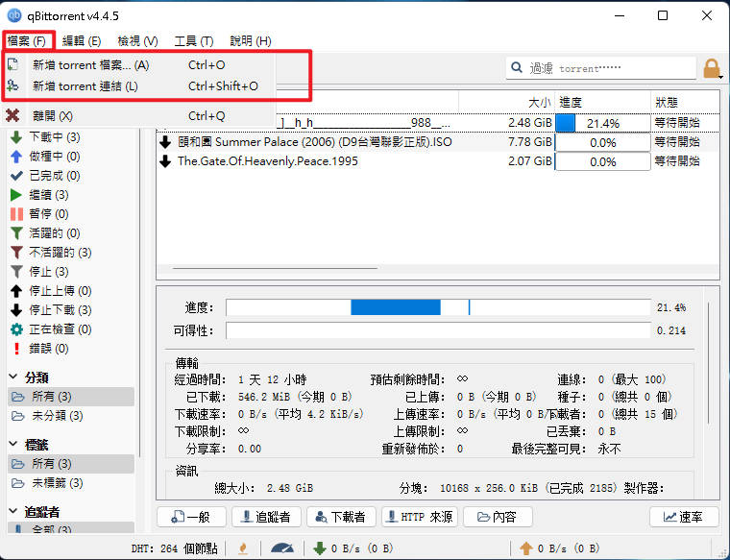Collapse the 追蹤者 section
Image resolution: width=730 pixels, height=560 pixels.
coord(13,511)
